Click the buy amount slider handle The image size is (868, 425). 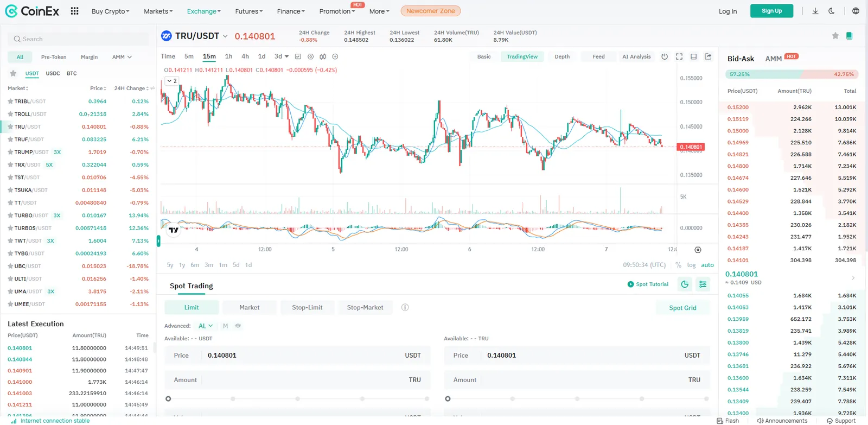[x=168, y=399]
